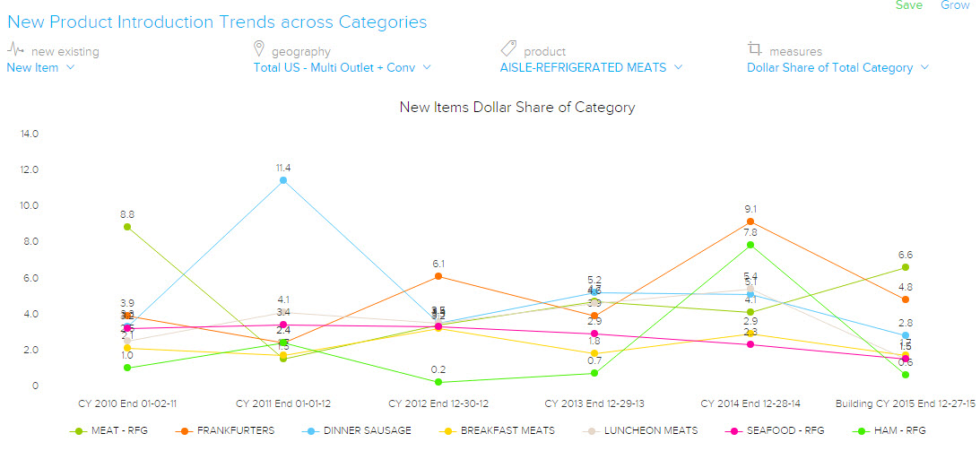
Task: Click the Save link
Action: pos(909,5)
